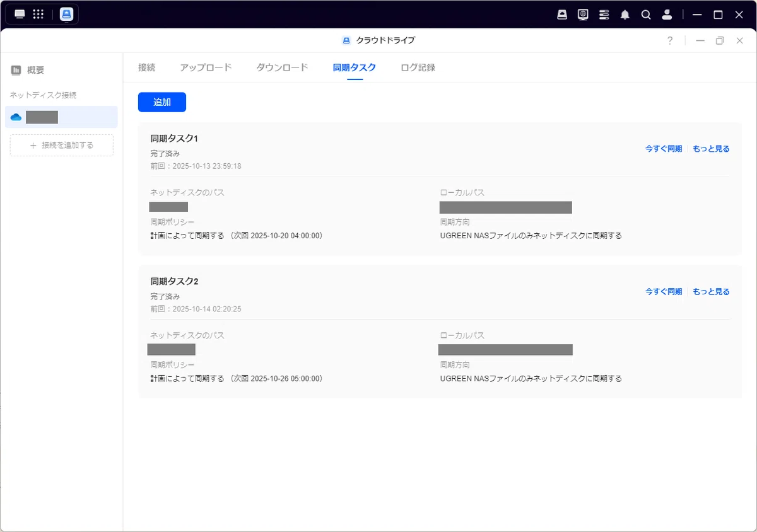The width and height of the screenshot is (757, 532).
Task: Click the date 2025-10-14 02:20:25
Action: coord(207,309)
